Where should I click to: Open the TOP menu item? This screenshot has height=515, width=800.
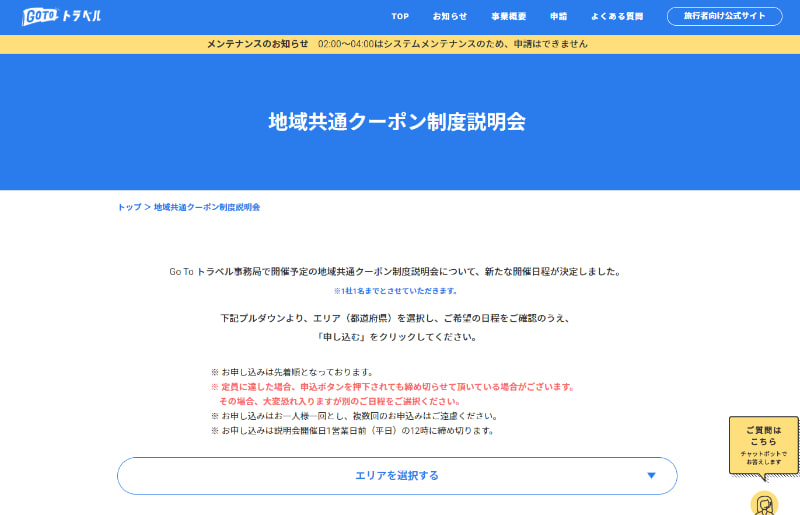click(x=400, y=16)
